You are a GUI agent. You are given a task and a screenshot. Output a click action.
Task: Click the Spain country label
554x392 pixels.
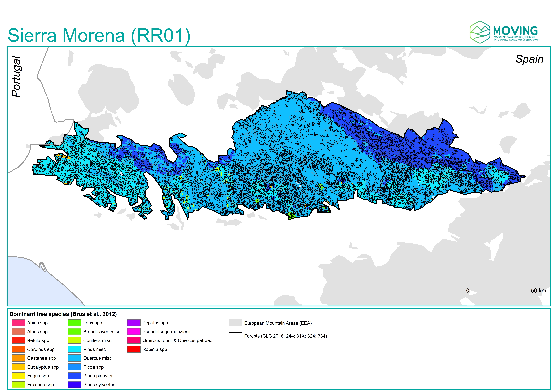(x=529, y=59)
